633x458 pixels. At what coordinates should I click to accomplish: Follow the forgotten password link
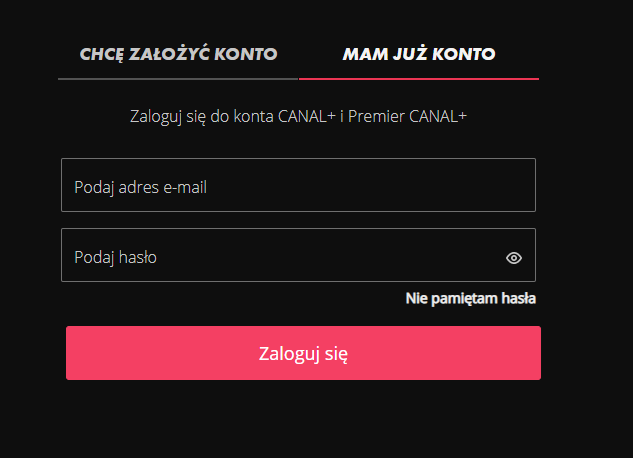[470, 298]
